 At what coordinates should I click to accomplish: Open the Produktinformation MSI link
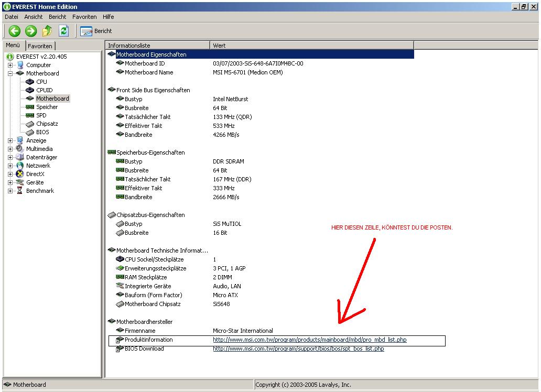pyautogui.click(x=309, y=340)
